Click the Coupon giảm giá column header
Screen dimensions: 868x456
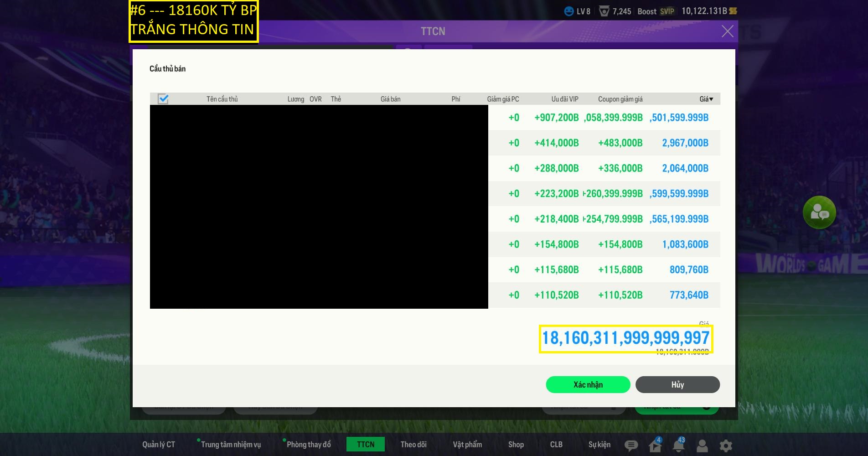click(620, 99)
